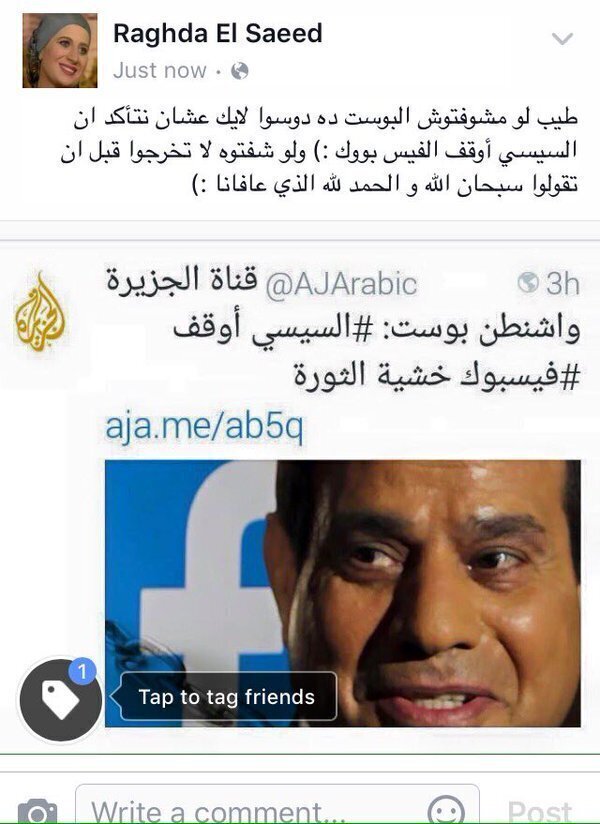The height and width of the screenshot is (824, 600).
Task: Click the blue notification badge on tag icon
Action: 81,671
